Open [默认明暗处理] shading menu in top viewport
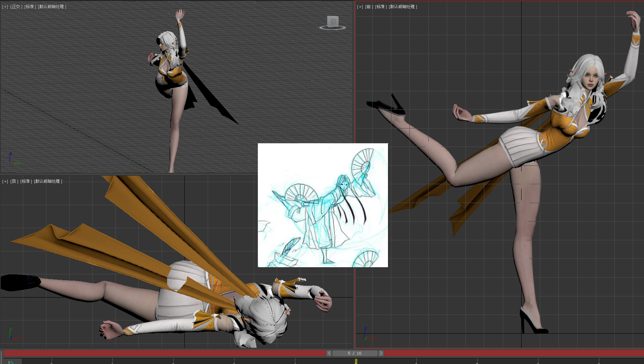 (x=48, y=181)
